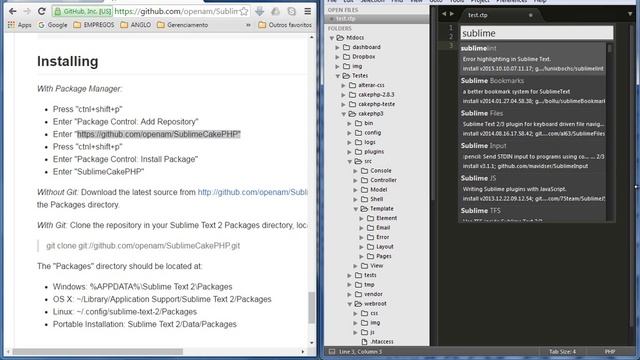Choose the Sublime JS package result

coord(533,188)
